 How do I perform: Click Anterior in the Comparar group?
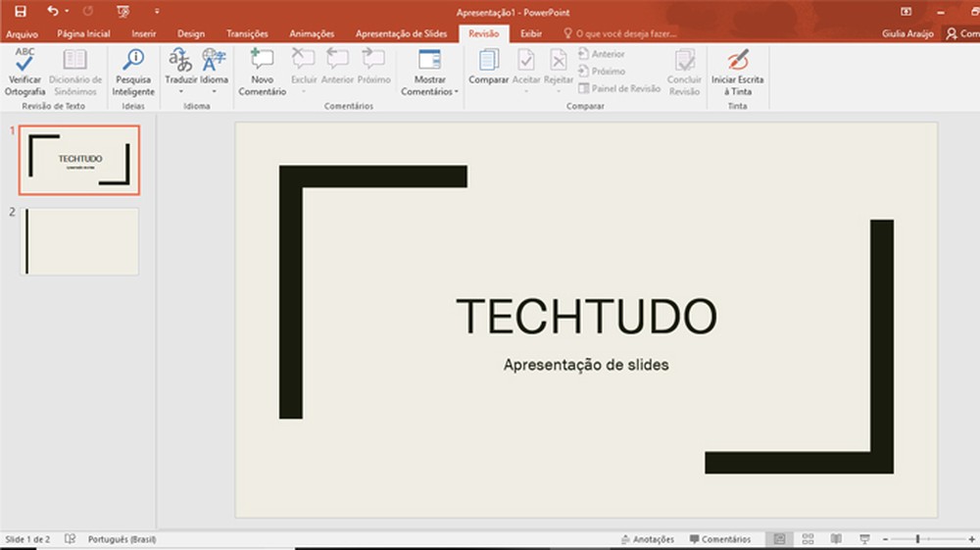[602, 54]
